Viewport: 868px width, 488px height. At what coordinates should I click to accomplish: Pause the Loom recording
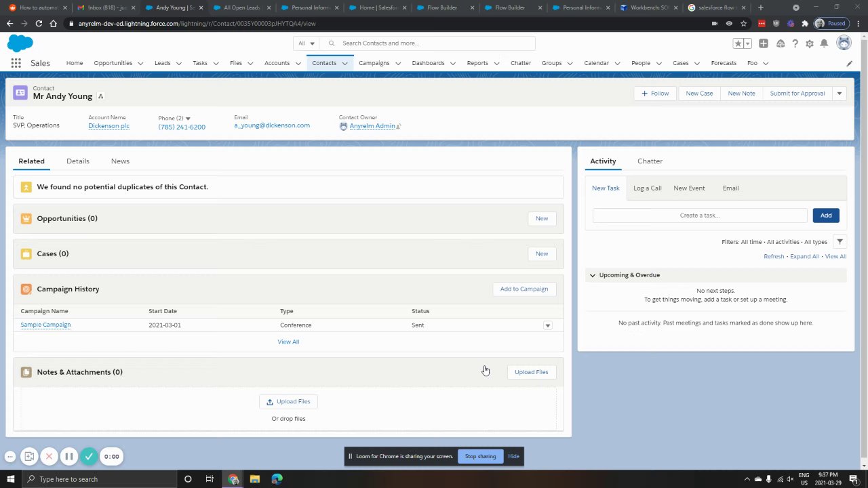click(x=68, y=456)
